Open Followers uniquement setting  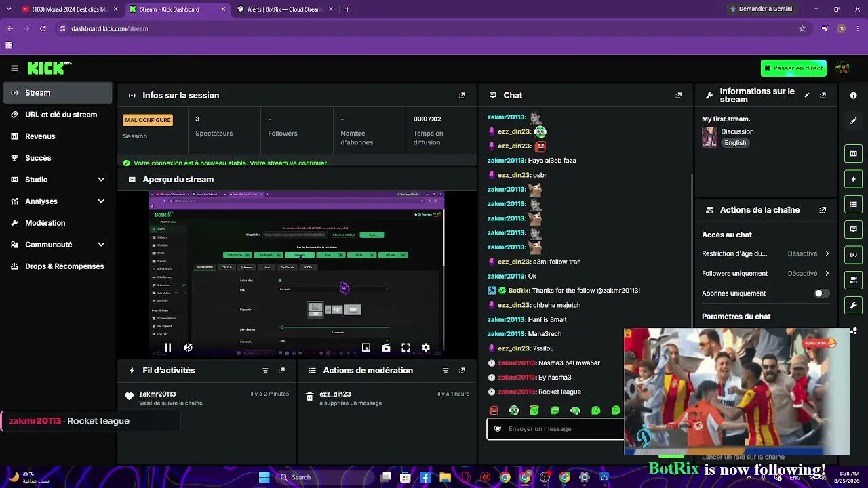click(766, 274)
